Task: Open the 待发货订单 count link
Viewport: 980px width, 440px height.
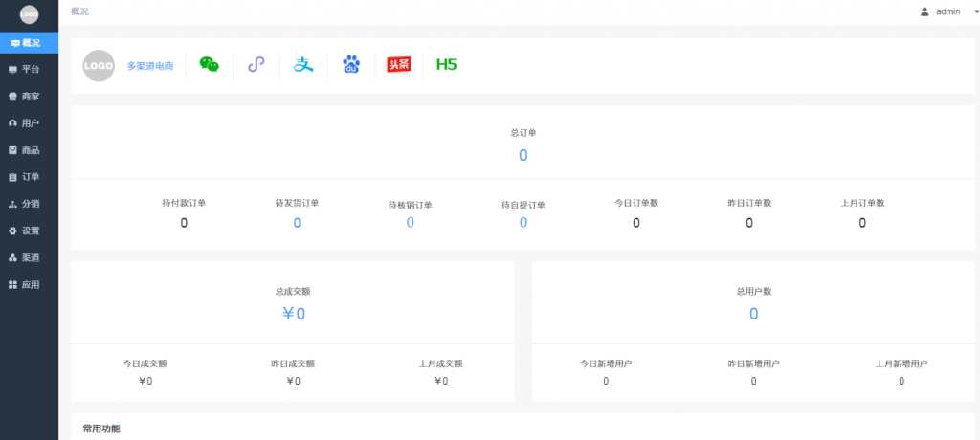Action: coord(297,223)
